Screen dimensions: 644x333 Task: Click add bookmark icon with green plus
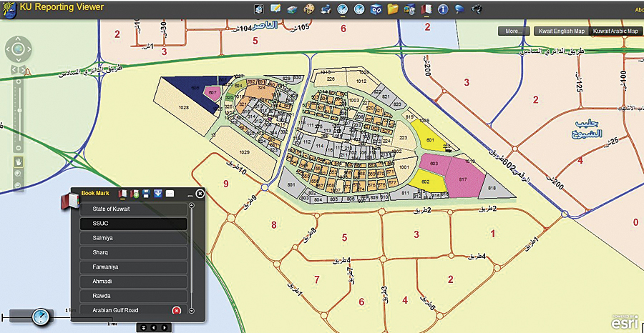pyautogui.click(x=135, y=194)
